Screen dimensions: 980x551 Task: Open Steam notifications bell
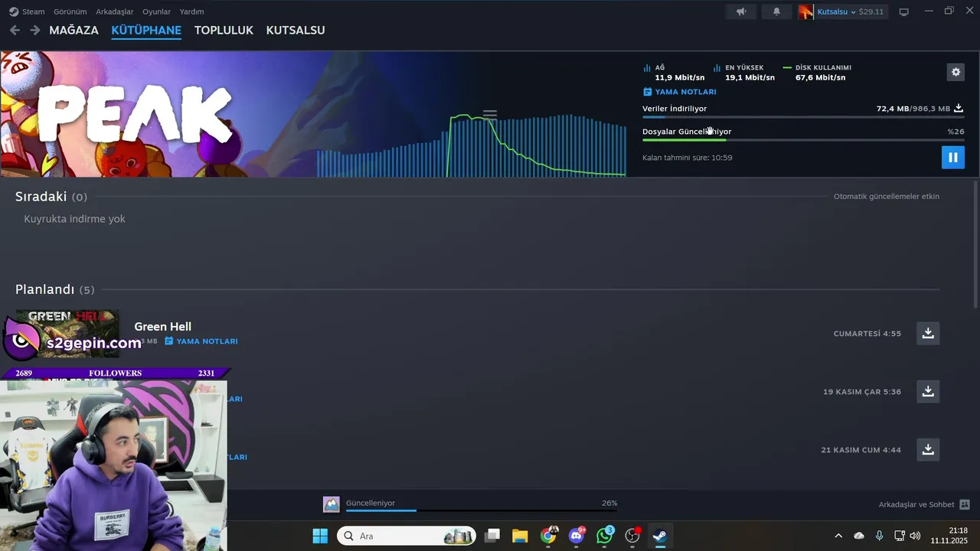(776, 11)
